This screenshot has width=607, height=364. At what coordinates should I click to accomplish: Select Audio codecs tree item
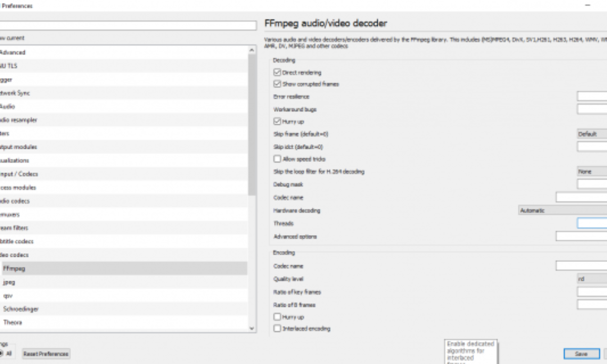click(x=123, y=201)
